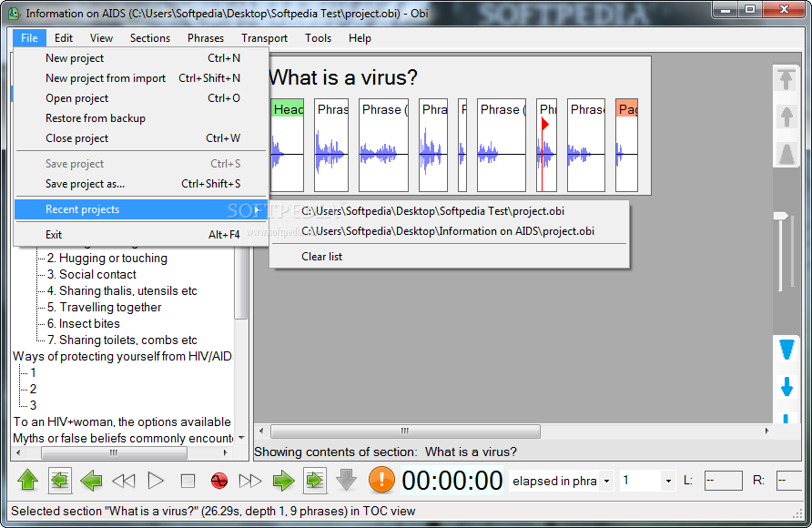Select 'To an HIV+woman, the options available'

[x=122, y=421]
